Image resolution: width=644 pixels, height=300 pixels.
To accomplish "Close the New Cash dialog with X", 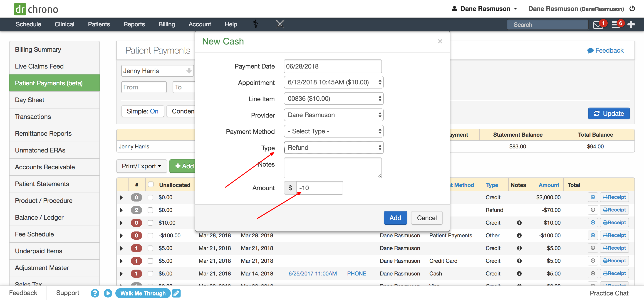I will [440, 41].
